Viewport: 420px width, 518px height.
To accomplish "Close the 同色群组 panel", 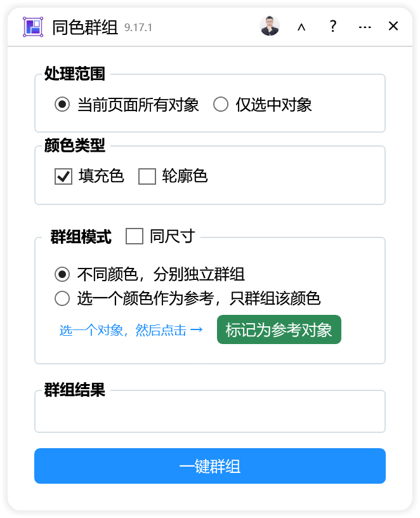I will pos(393,26).
